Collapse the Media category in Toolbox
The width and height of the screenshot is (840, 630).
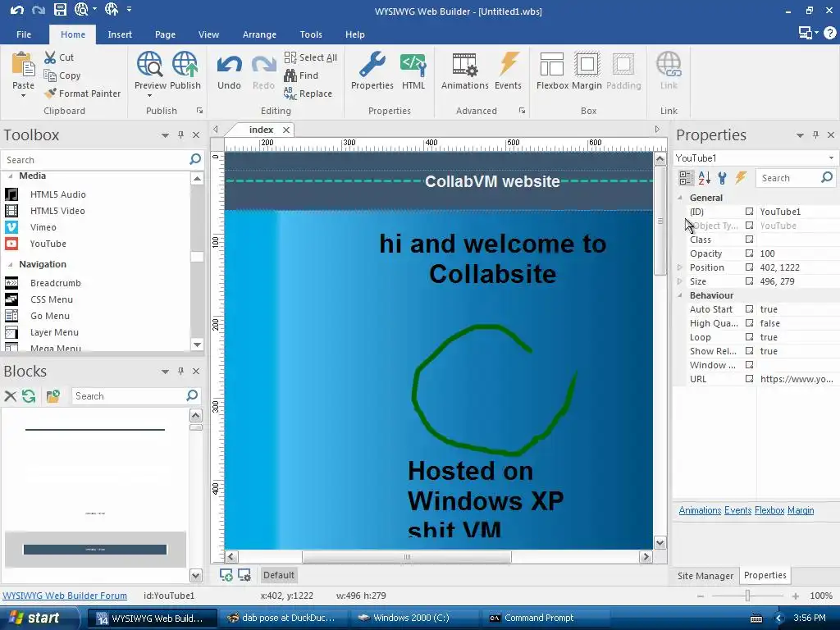[x=10, y=176]
